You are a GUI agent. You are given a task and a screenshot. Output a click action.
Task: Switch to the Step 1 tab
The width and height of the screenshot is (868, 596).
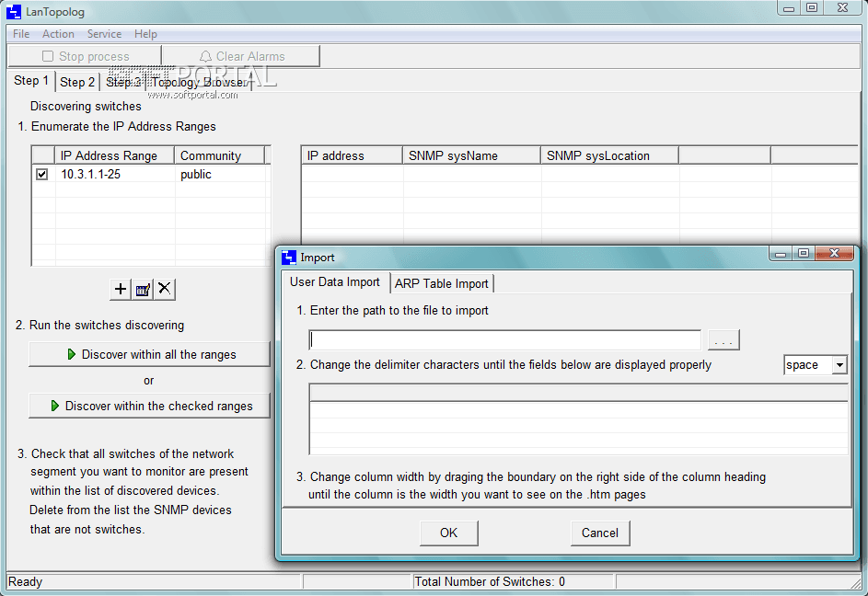point(31,81)
